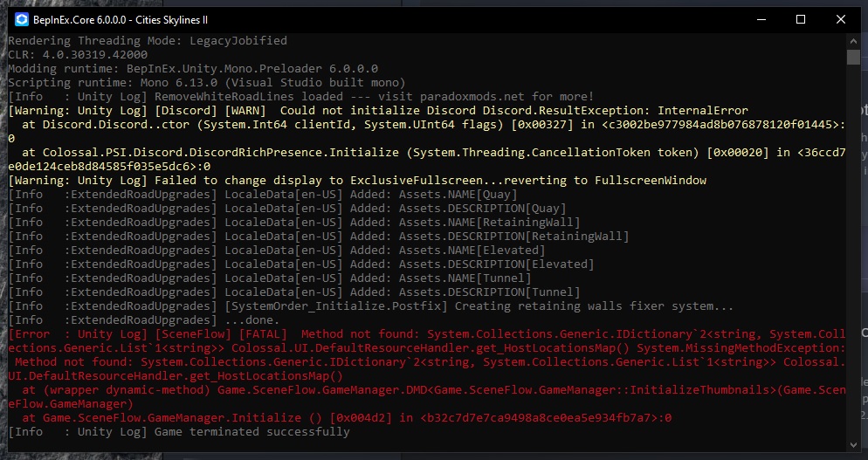This screenshot has height=460, width=868.
Task: Click the window title 'BepInEx.Core 6.0.0.0 - Cities Skylines II'
Action: coord(121,20)
